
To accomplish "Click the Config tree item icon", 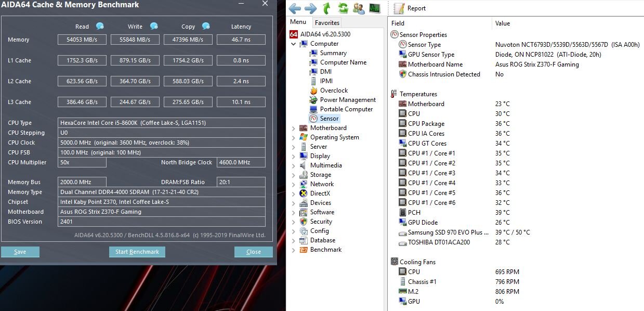I will [304, 231].
